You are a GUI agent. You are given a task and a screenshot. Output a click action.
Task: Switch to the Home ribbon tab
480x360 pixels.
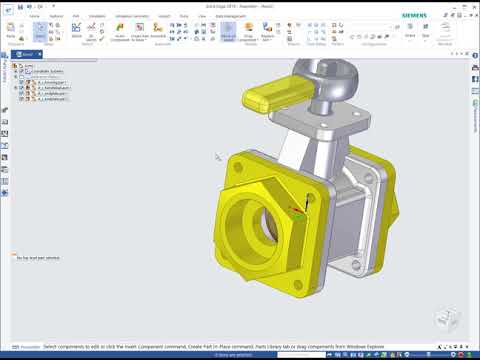tap(34, 16)
